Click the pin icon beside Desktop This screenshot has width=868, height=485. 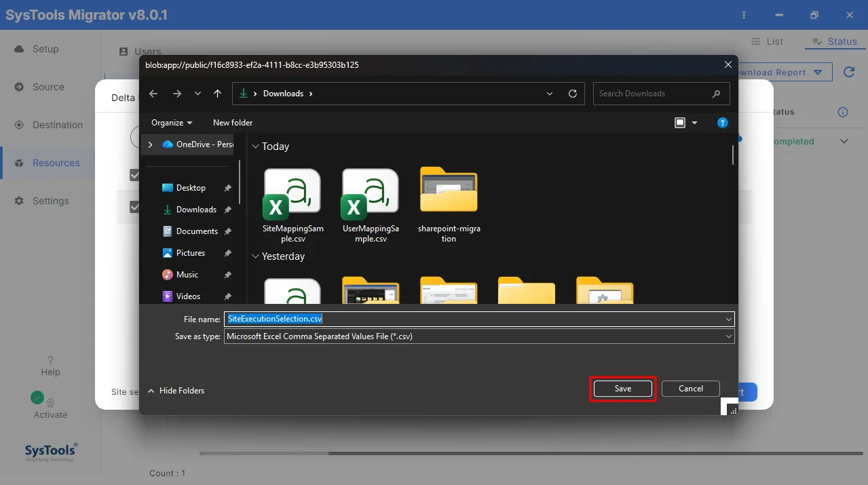[228, 188]
